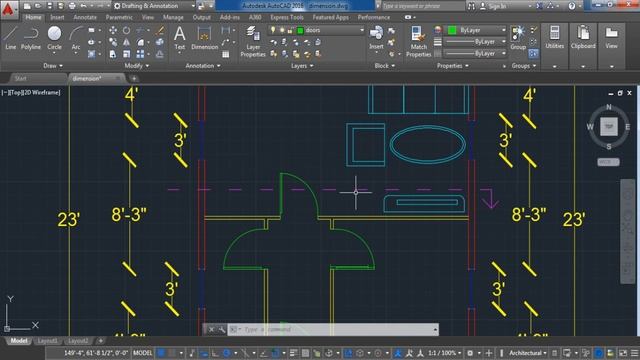Add a new layout with plus button

pyautogui.click(x=100, y=340)
